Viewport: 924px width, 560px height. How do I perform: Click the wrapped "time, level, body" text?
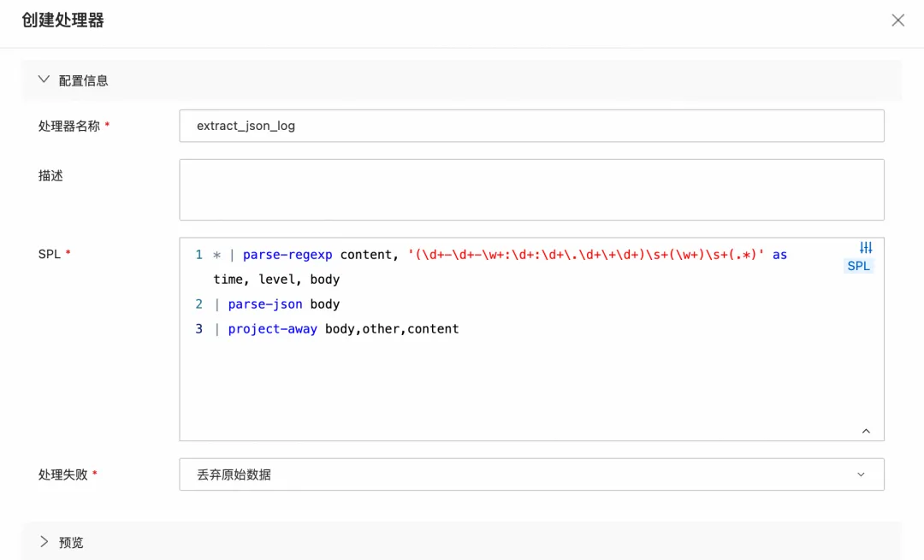pos(276,280)
